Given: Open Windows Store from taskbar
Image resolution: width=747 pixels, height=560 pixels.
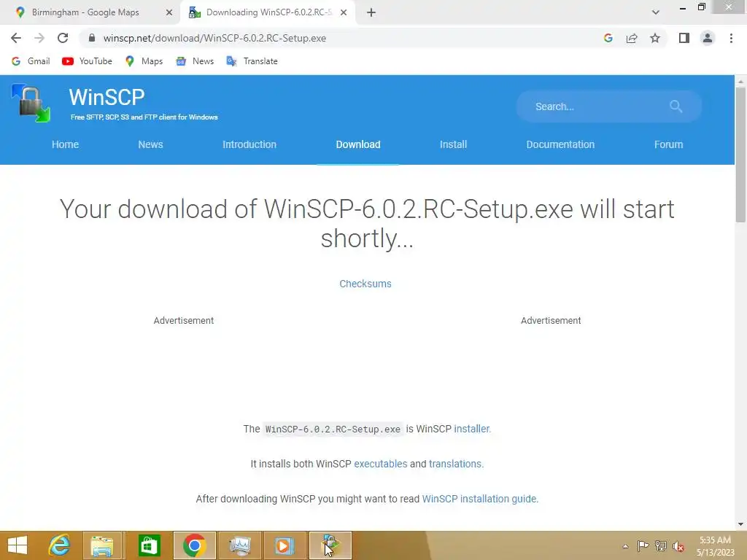Looking at the screenshot, I should pyautogui.click(x=149, y=545).
